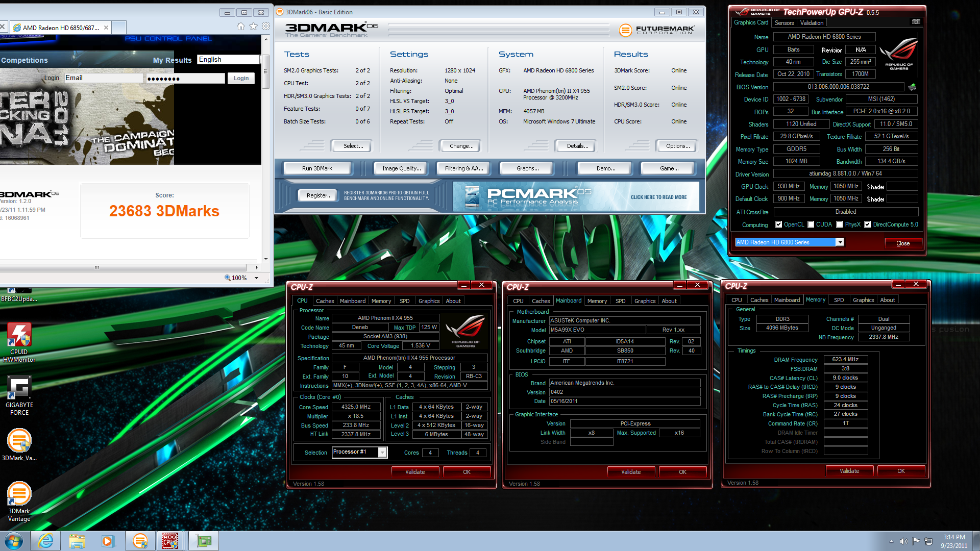Open the media player taskbar icon
Screen dimensions: 980x551
(x=108, y=541)
